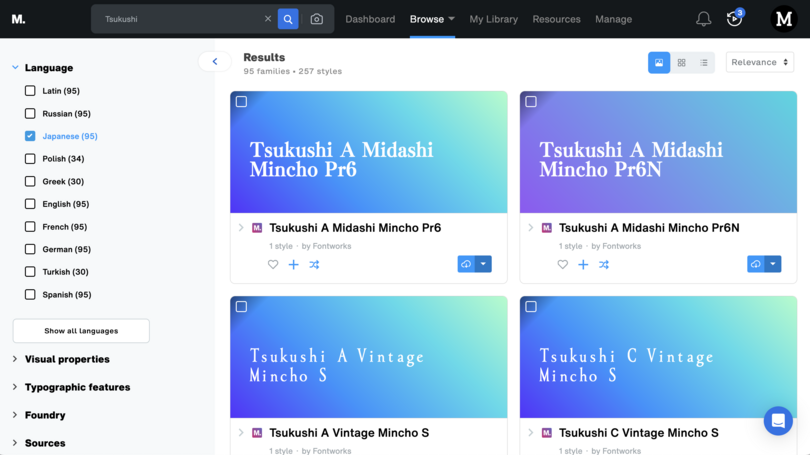Open sync options dropdown for Mincho Pr6N
Screen dimensions: 810x455
(x=773, y=264)
